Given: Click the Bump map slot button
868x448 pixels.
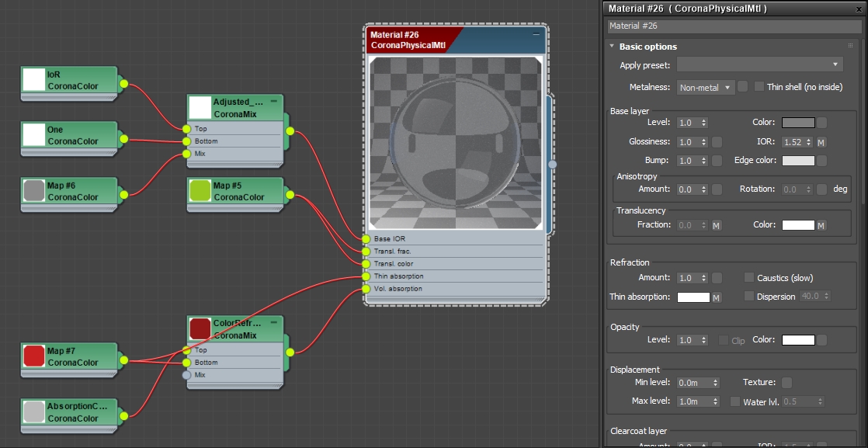Looking at the screenshot, I should [x=717, y=161].
